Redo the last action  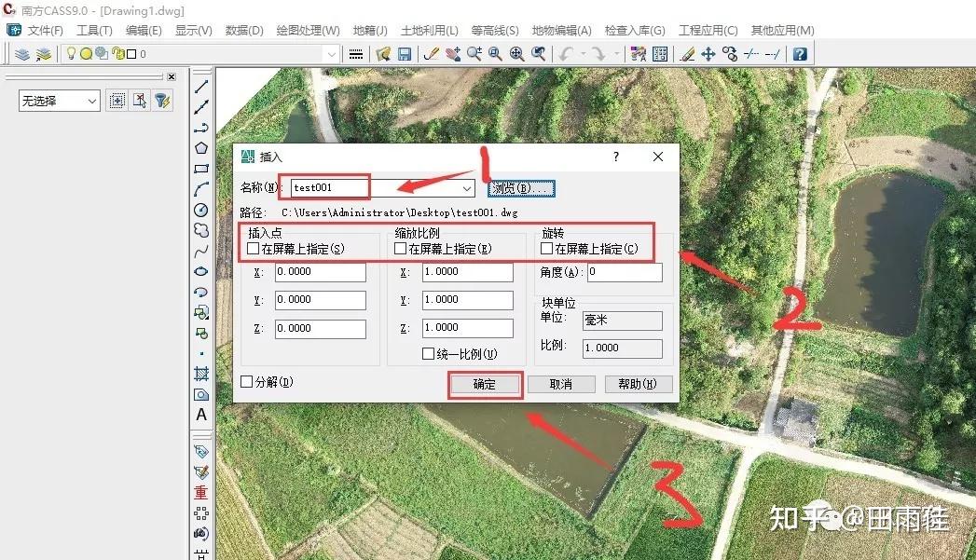[598, 54]
